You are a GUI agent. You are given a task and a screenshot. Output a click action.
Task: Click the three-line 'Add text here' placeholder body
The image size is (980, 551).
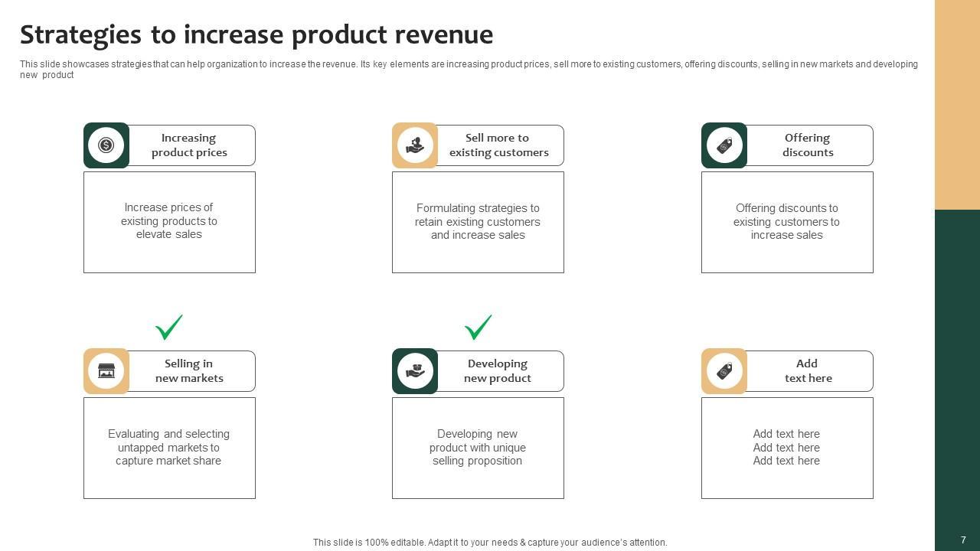click(x=786, y=448)
